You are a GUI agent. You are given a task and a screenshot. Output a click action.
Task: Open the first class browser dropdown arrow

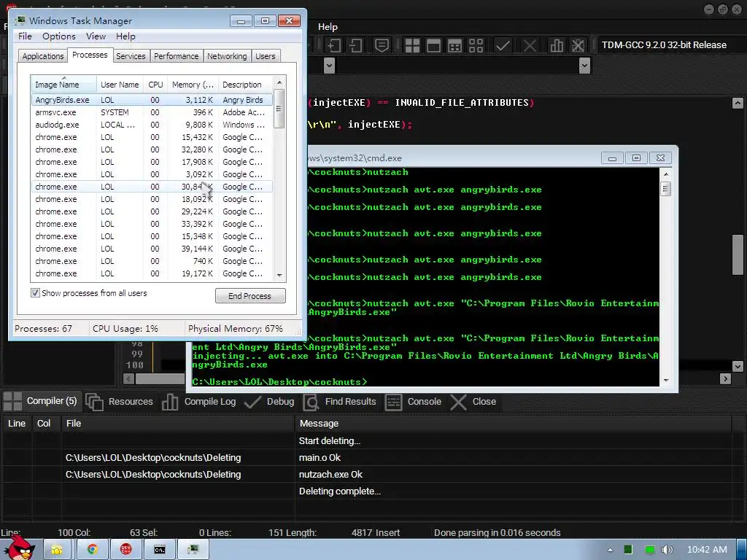pos(329,65)
